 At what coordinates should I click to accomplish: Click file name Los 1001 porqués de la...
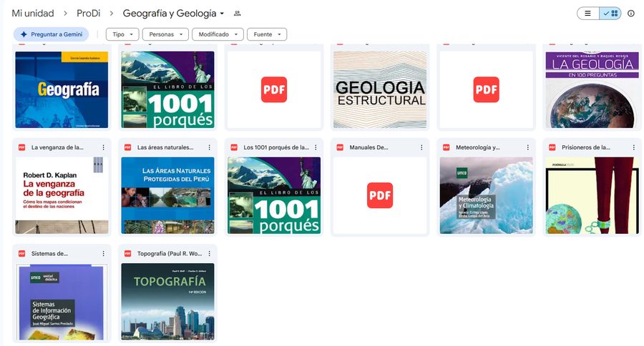tap(276, 147)
